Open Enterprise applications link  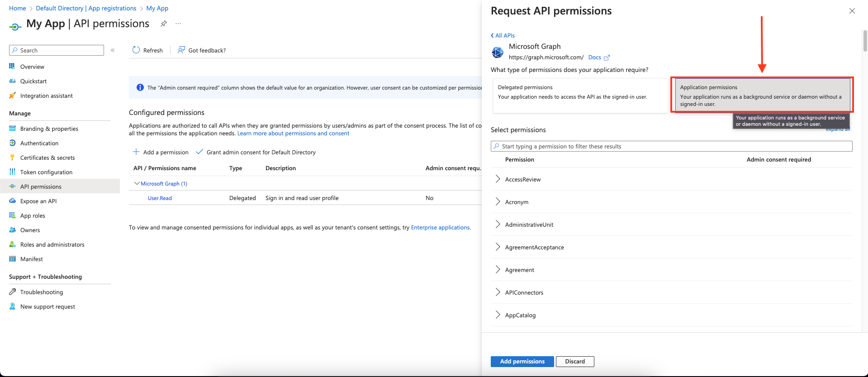(x=440, y=227)
